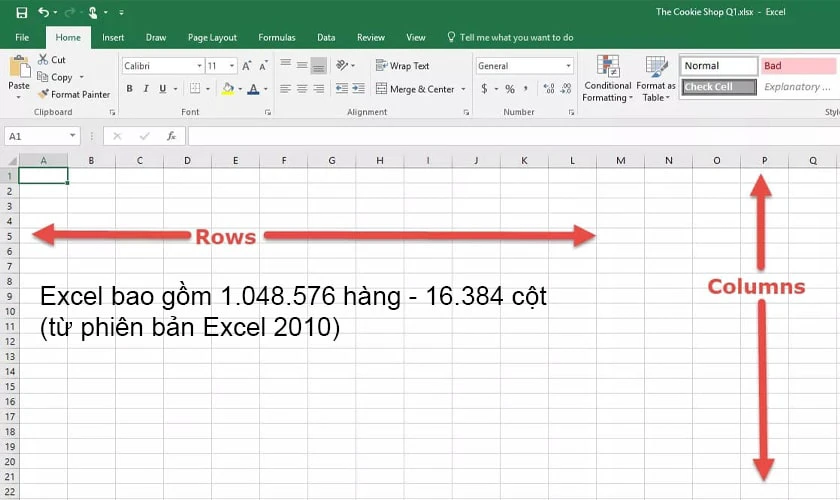840x500 pixels.
Task: Toggle Align Right
Action: tap(319, 89)
